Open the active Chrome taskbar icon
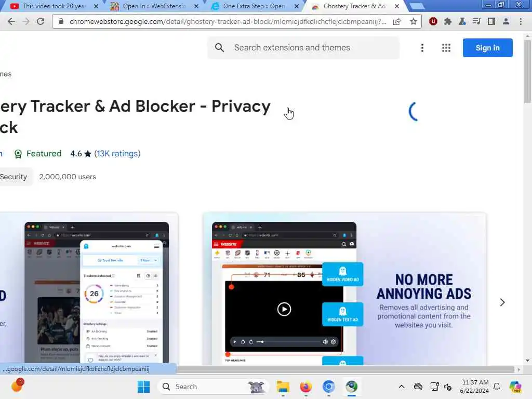This screenshot has width=532, height=399. [x=352, y=387]
